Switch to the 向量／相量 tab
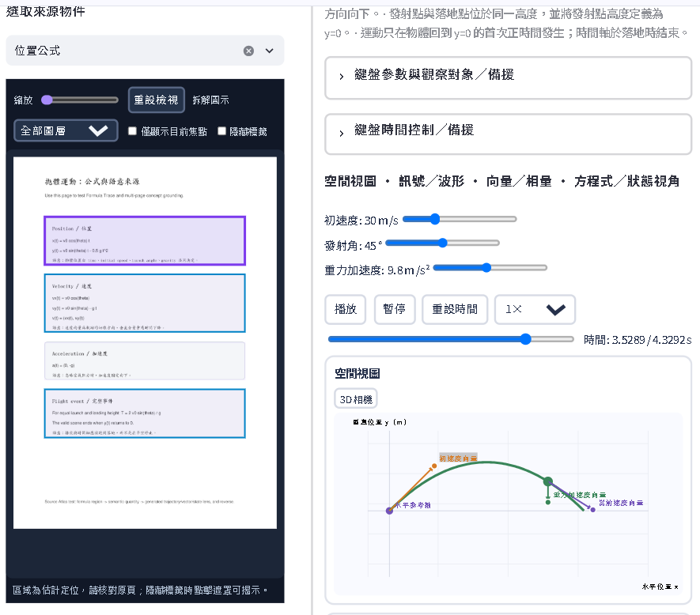 click(519, 181)
